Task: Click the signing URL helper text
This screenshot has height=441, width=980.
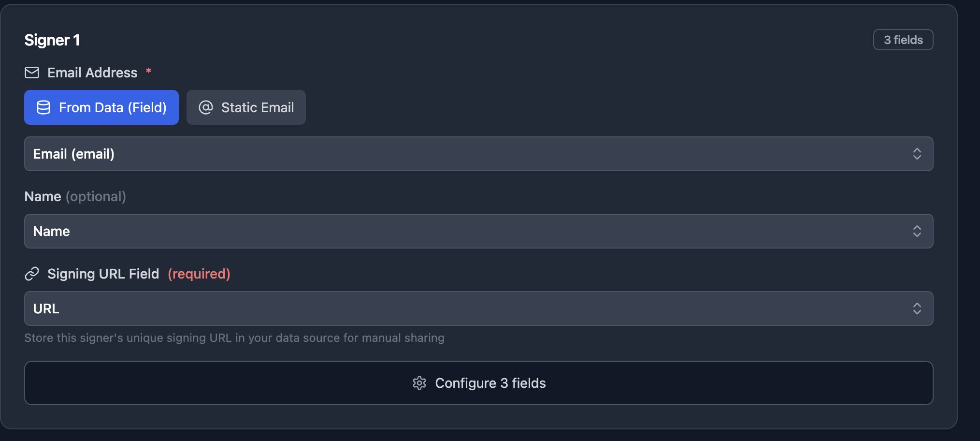Action: coord(234,338)
